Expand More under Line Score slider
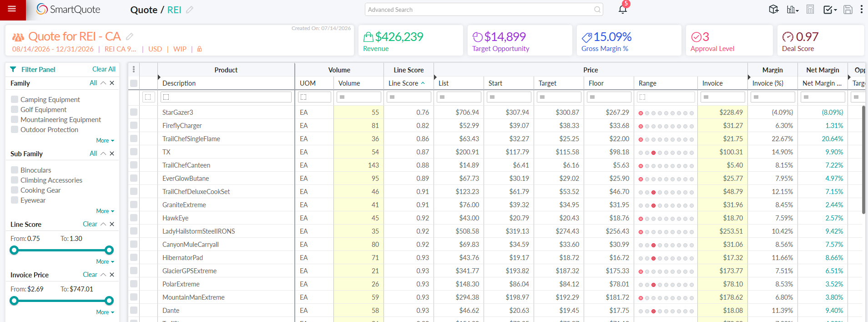868x322 pixels. pyautogui.click(x=105, y=261)
